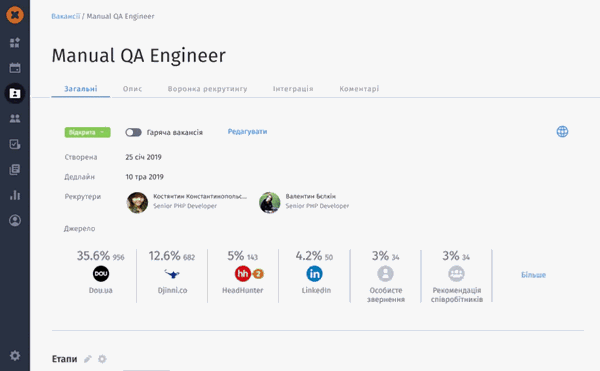Open the dashboard widgets icon in sidebar

(15, 42)
